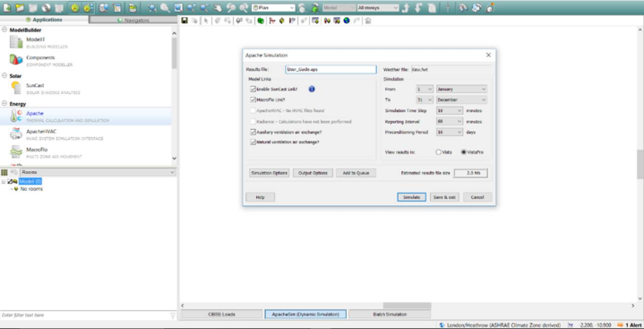Viewport: 644px width, 329px height.
Task: Click the SunCast link info icon
Action: pos(312,89)
